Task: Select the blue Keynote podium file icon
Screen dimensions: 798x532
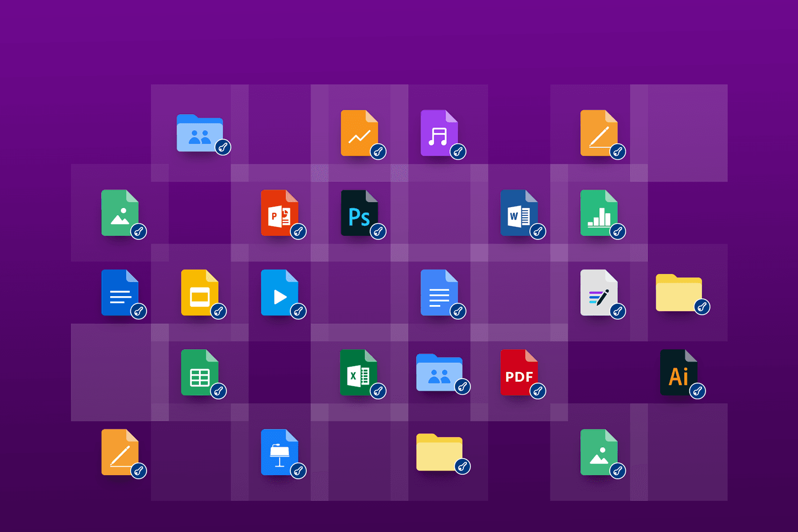Action: (x=279, y=452)
